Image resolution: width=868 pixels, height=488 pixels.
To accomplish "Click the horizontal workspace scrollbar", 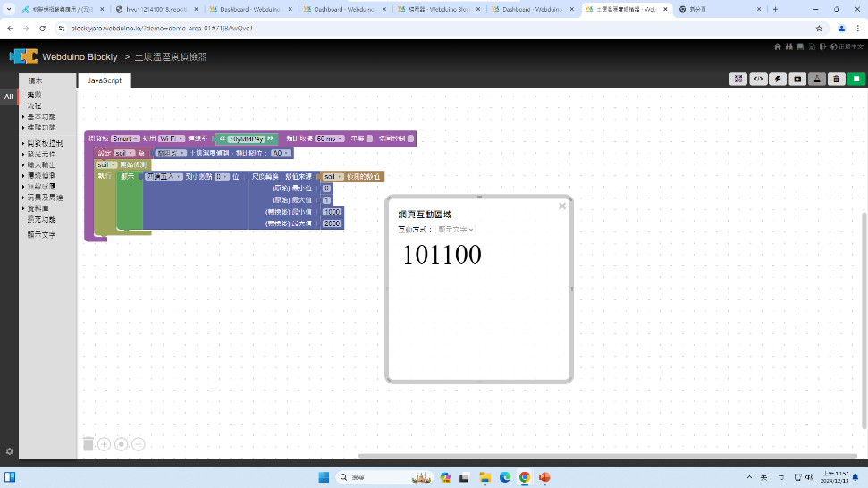I will (x=608, y=456).
